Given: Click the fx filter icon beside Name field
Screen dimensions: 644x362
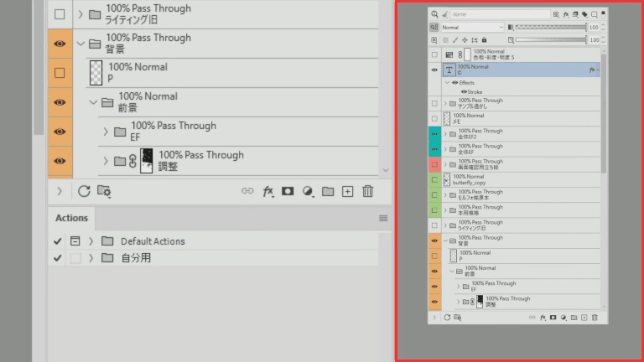Looking at the screenshot, I should (566, 14).
